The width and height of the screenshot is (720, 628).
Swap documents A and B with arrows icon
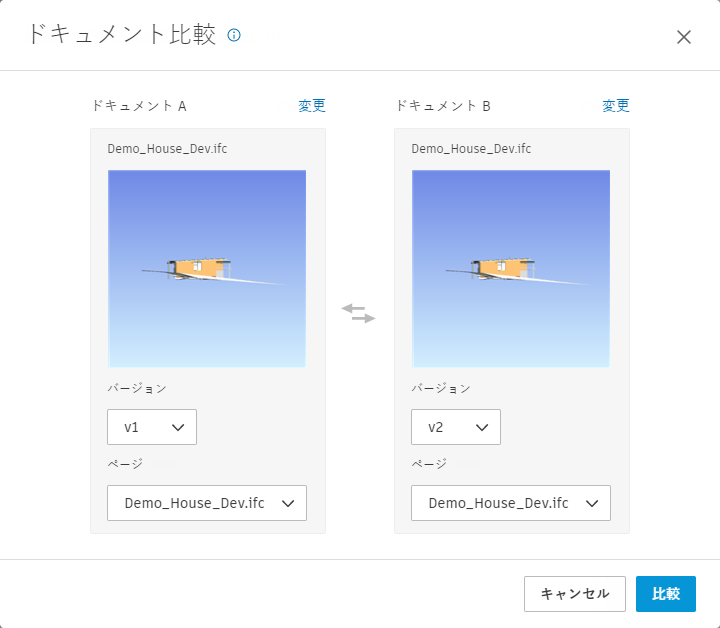[x=358, y=313]
